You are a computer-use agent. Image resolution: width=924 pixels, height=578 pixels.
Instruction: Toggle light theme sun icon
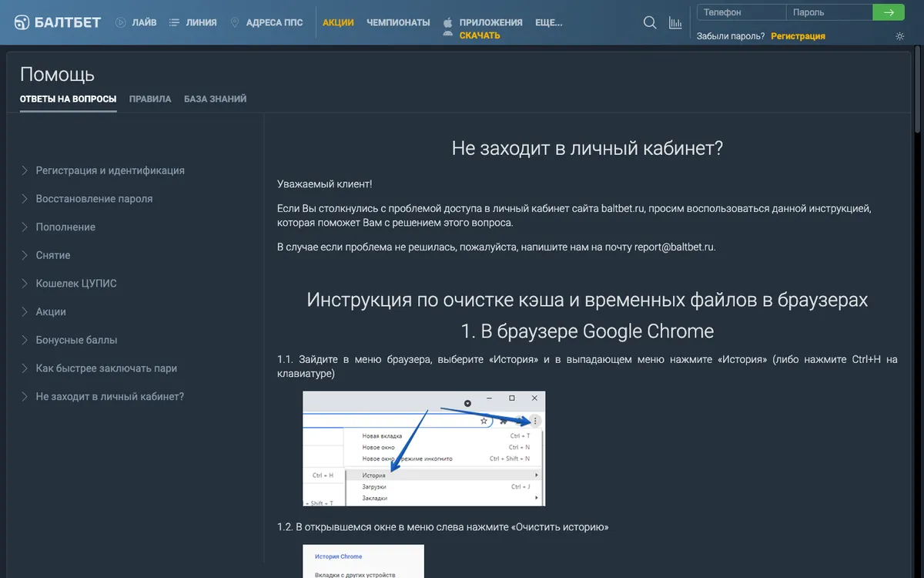pyautogui.click(x=900, y=36)
